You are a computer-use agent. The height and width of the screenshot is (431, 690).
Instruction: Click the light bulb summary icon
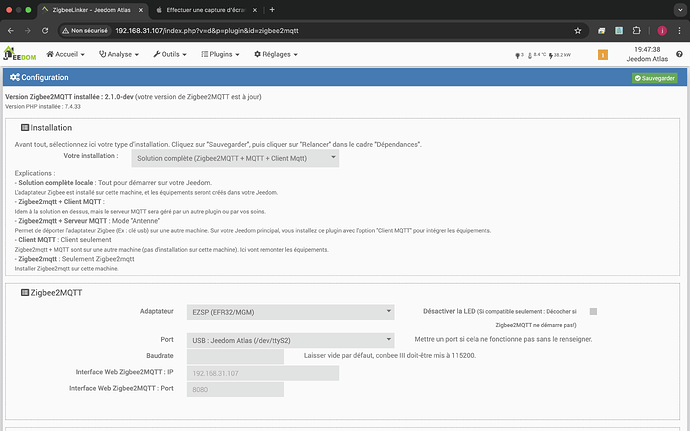[x=519, y=55]
